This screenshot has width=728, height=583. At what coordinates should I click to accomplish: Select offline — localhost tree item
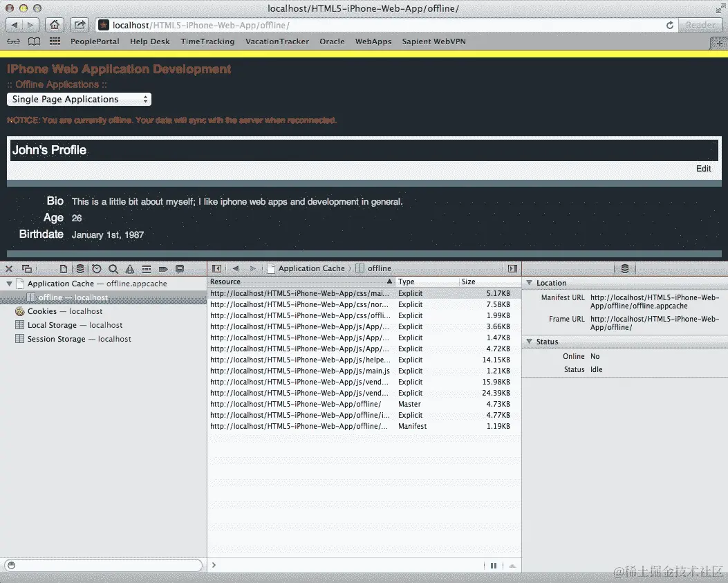(103, 297)
